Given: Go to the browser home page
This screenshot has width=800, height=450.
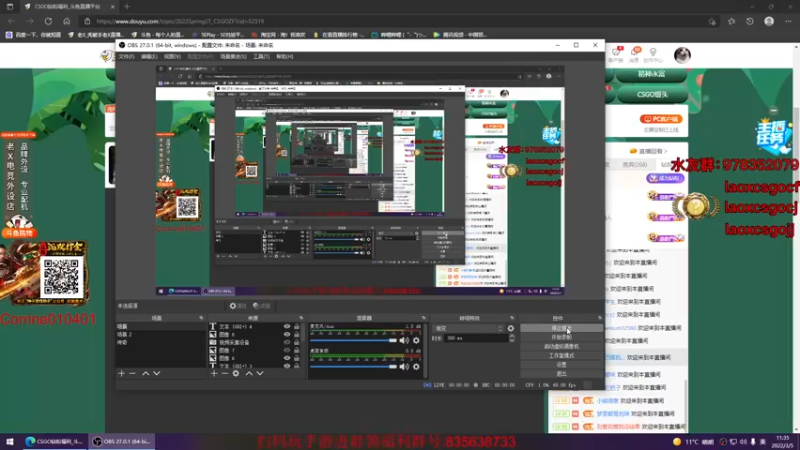Looking at the screenshot, I should [67, 21].
